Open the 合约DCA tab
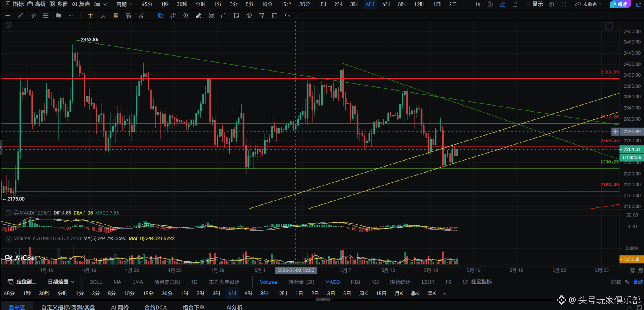644x310 pixels. click(155, 307)
